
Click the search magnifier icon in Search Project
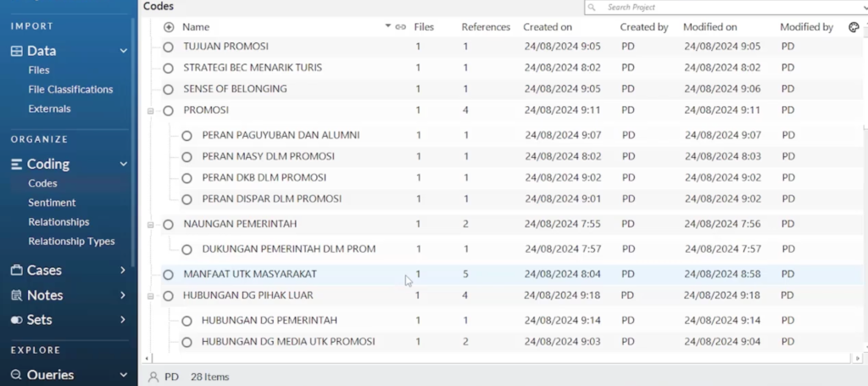click(x=592, y=7)
